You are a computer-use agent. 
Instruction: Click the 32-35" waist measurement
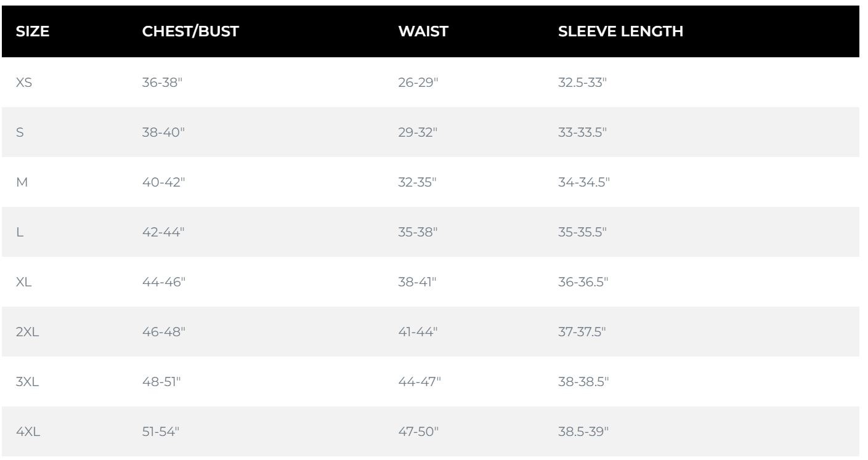(x=418, y=182)
